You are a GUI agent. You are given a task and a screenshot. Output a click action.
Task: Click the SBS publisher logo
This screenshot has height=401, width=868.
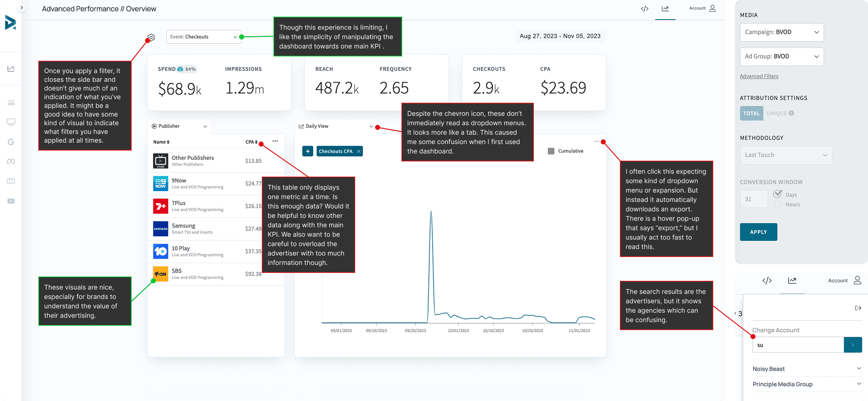(161, 274)
